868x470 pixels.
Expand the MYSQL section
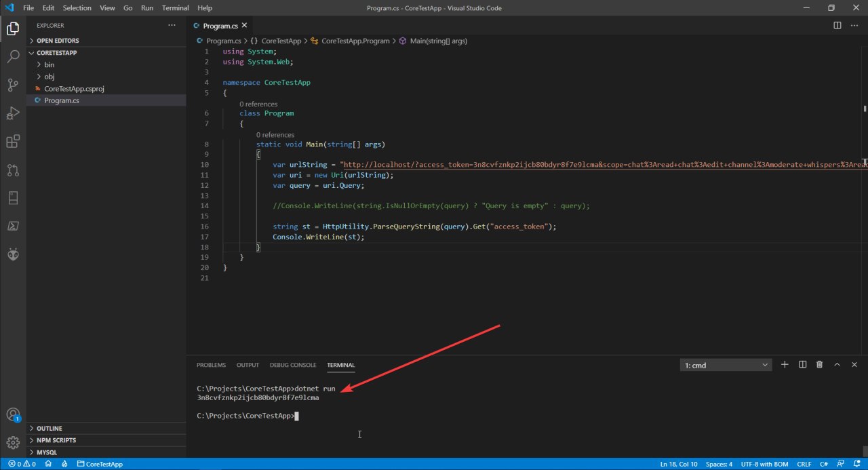pos(106,452)
